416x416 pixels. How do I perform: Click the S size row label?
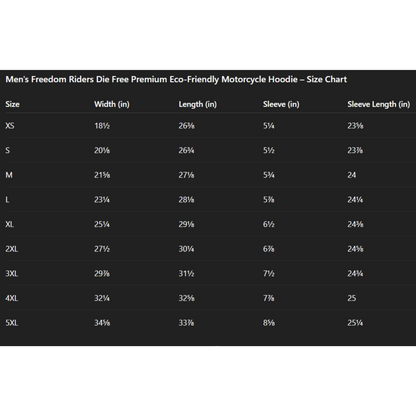click(7, 150)
